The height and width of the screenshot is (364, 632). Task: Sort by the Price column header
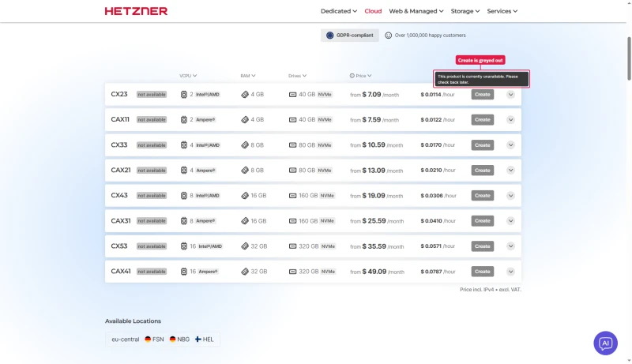click(363, 76)
